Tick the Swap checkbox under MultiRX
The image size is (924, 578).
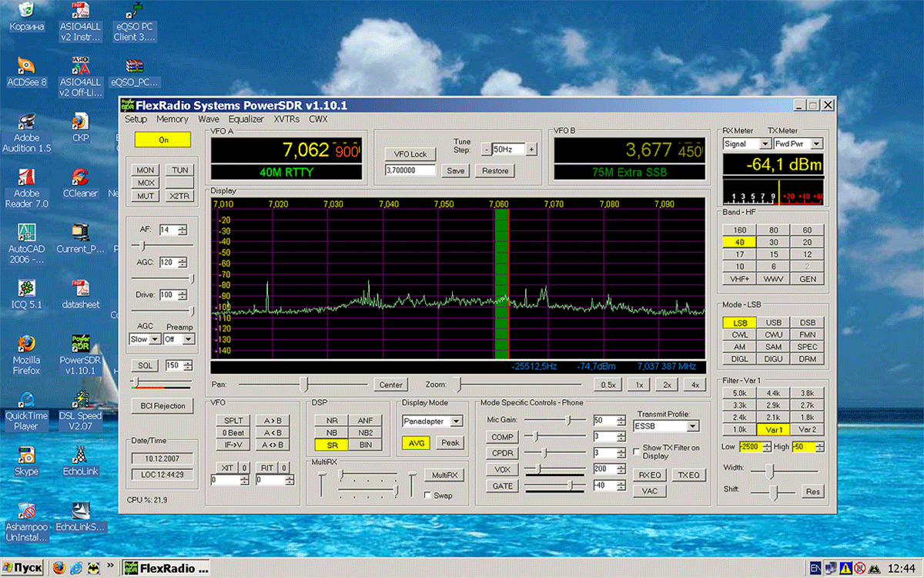coord(428,496)
